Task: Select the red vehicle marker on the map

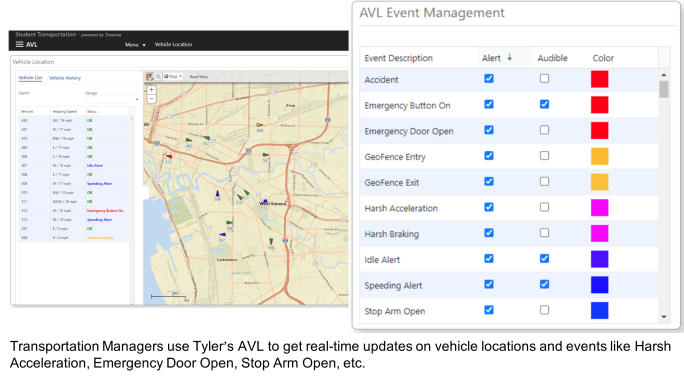Action: tap(168, 156)
